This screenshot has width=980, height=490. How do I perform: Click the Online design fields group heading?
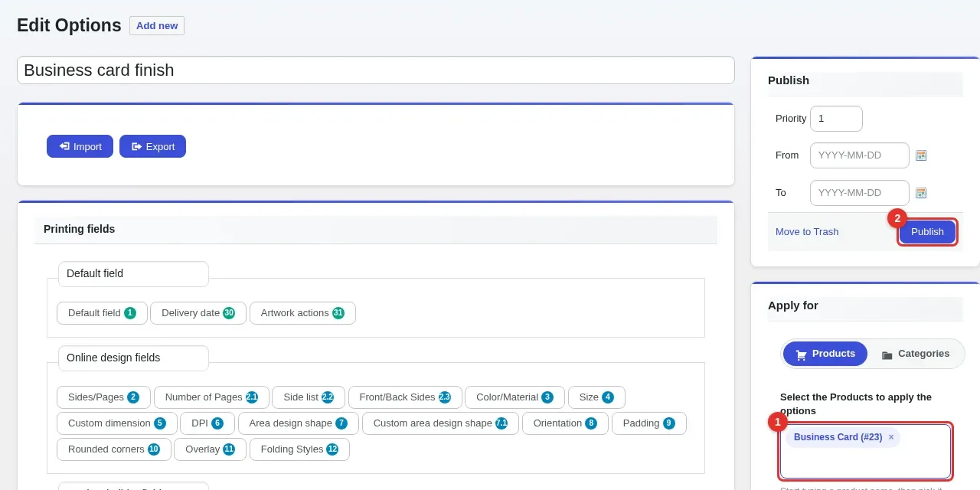133,358
